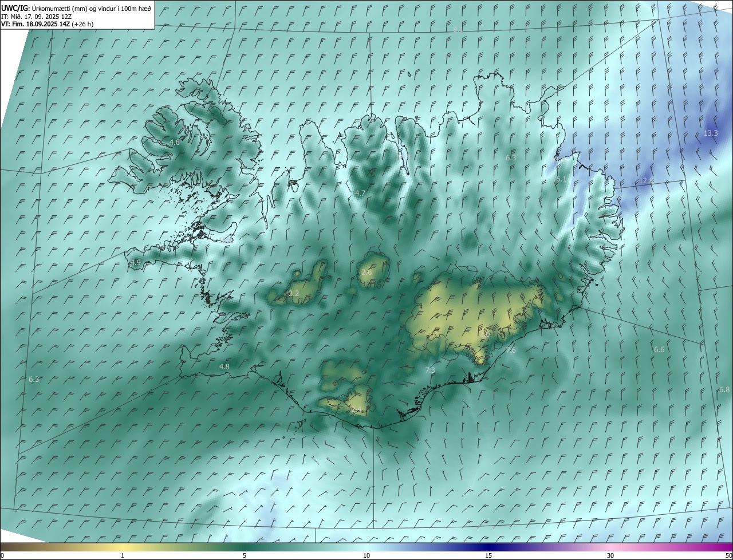Image resolution: width=733 pixels, height=560 pixels.
Task: Click the pink segment of the color scale
Action: pyautogui.click(x=610, y=547)
